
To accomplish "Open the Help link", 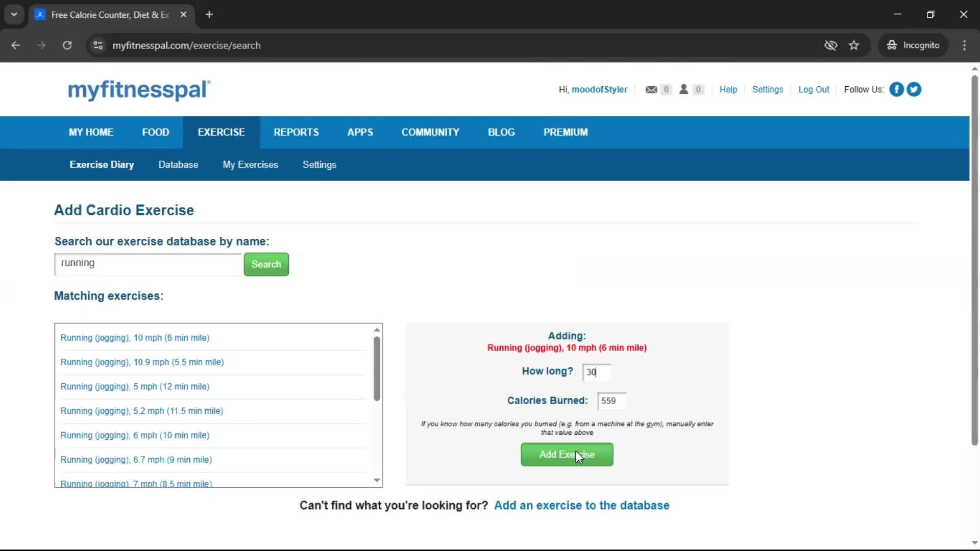I will coord(728,90).
